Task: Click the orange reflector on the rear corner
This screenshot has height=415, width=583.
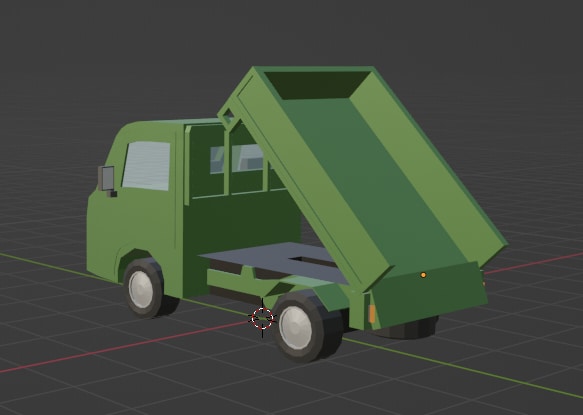Action: [372, 314]
